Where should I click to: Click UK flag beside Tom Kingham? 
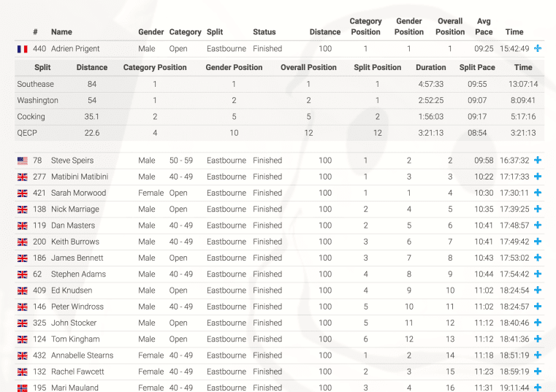23,339
